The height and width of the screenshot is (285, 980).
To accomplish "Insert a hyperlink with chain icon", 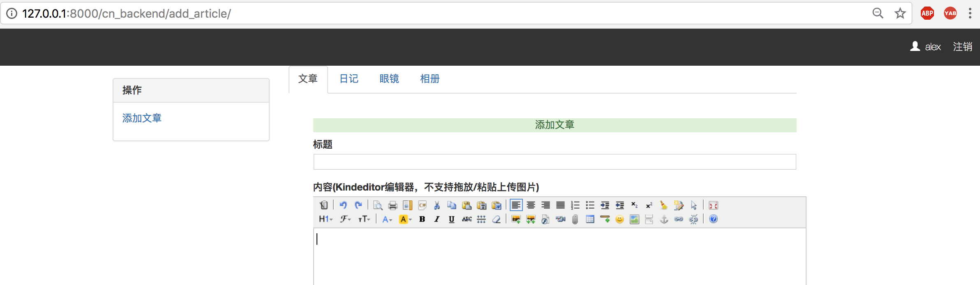I will (679, 219).
